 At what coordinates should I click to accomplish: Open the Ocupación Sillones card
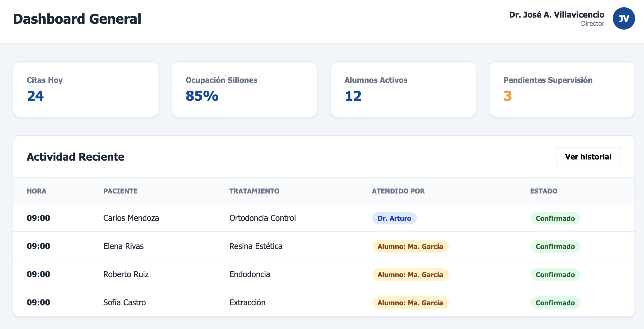[244, 89]
